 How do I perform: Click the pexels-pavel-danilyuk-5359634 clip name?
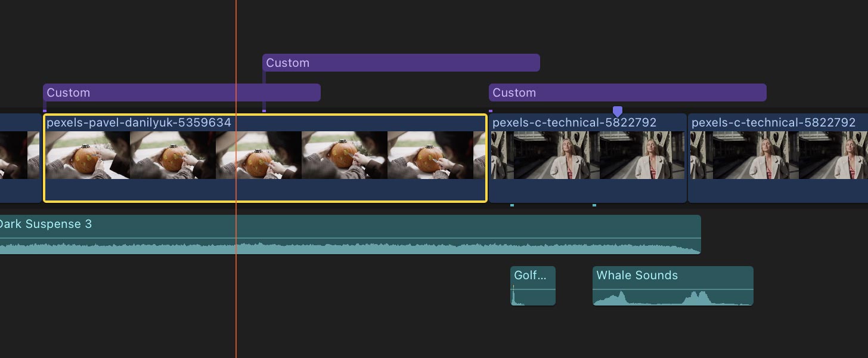click(139, 122)
